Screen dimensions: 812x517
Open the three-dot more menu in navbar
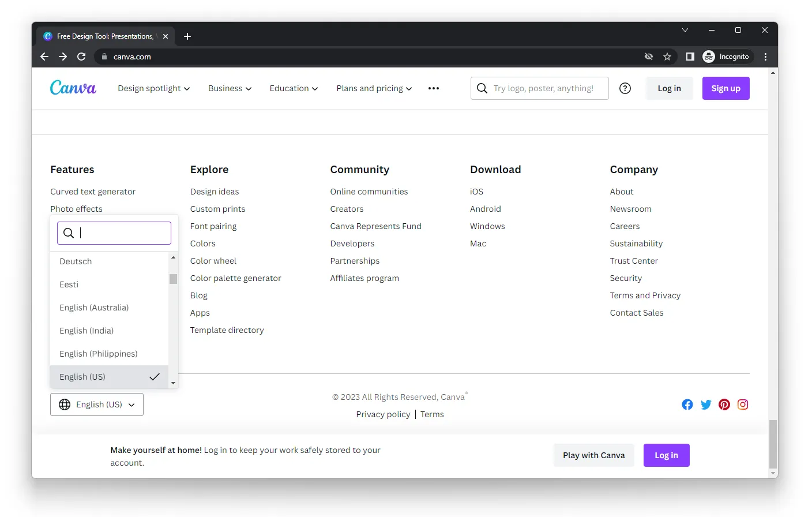434,88
